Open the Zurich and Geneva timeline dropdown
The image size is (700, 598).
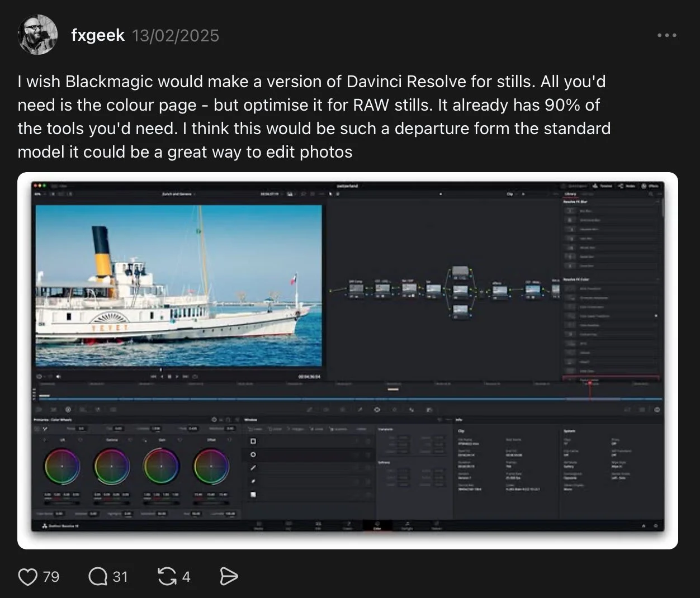point(178,194)
